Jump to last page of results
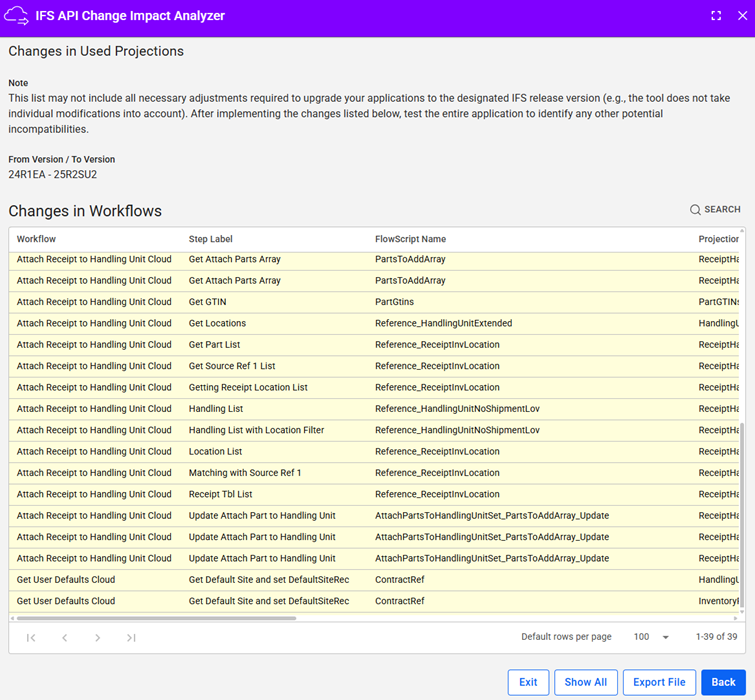 [131, 638]
